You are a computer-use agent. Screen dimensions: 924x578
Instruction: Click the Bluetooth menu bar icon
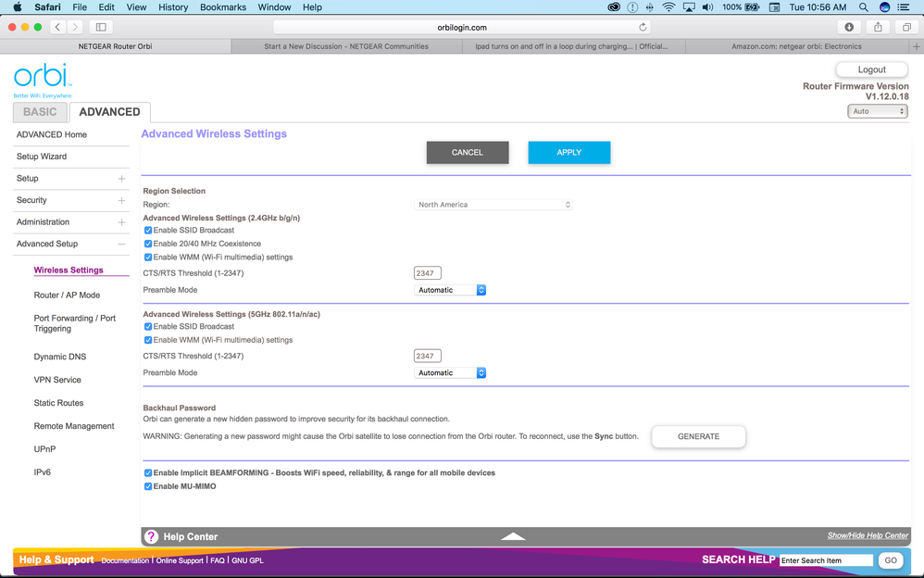[x=650, y=7]
